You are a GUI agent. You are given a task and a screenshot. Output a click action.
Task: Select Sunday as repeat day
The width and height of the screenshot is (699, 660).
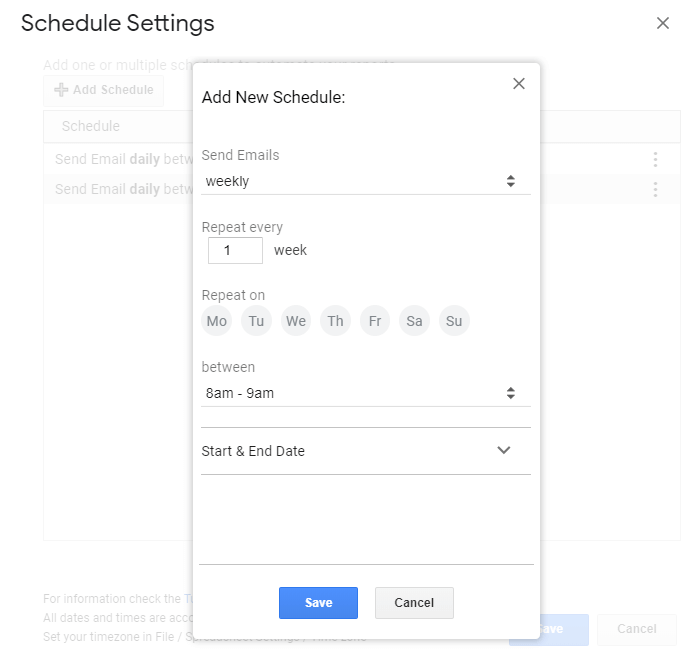click(454, 321)
